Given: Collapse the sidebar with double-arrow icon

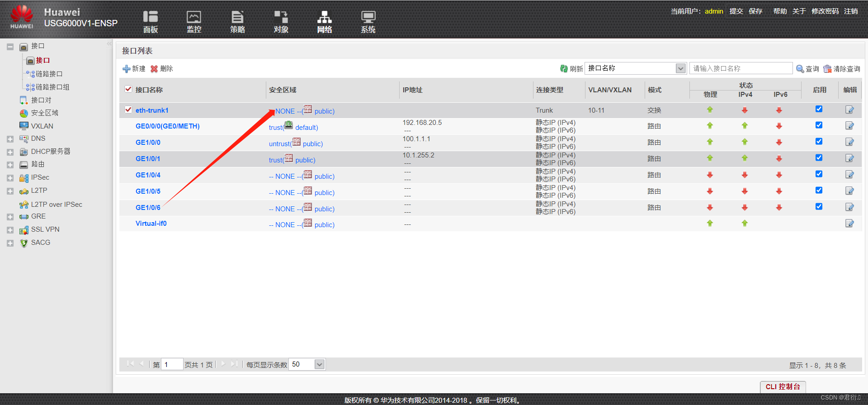Looking at the screenshot, I should click(109, 44).
